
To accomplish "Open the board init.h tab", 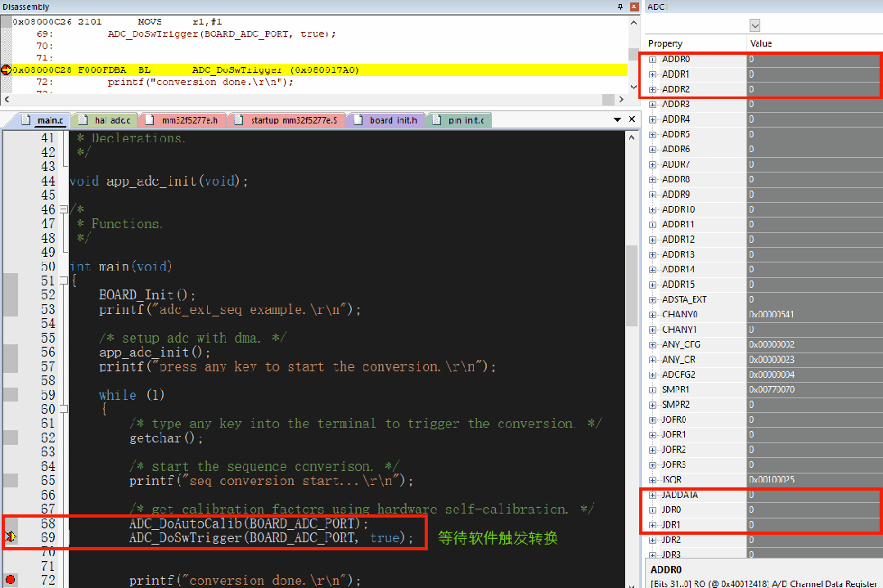I will click(386, 120).
